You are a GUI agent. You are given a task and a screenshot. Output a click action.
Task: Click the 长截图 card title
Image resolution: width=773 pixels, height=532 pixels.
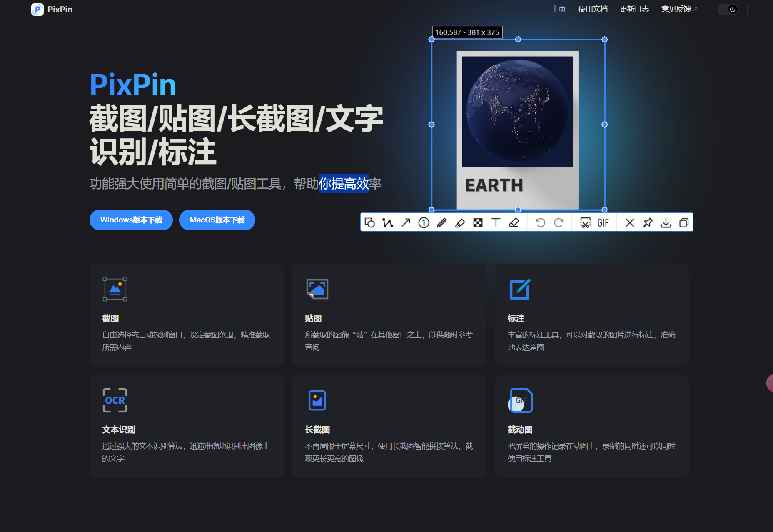[x=317, y=430]
